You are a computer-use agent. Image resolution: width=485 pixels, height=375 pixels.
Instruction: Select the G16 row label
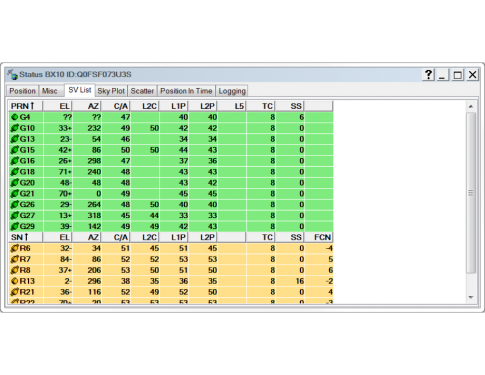click(x=27, y=161)
